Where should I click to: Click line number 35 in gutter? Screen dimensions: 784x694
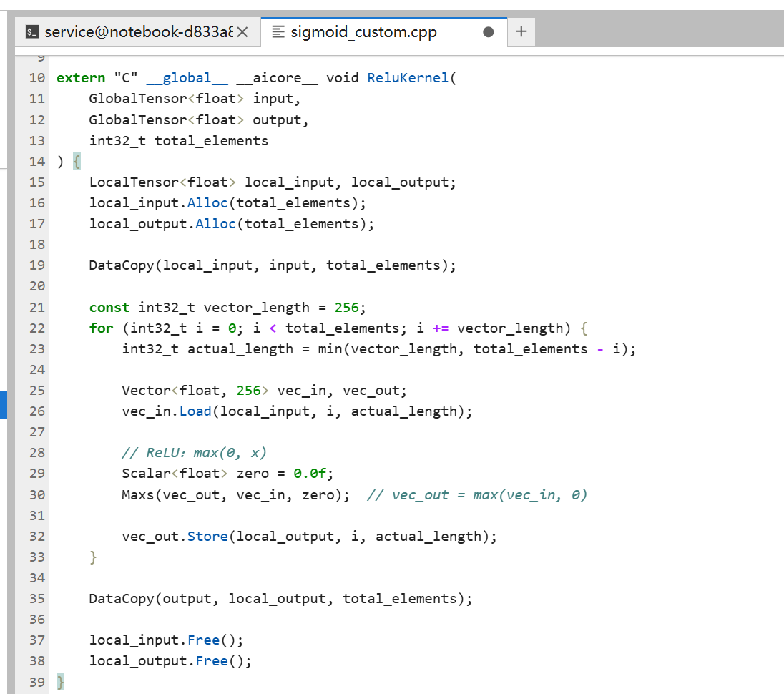[37, 599]
